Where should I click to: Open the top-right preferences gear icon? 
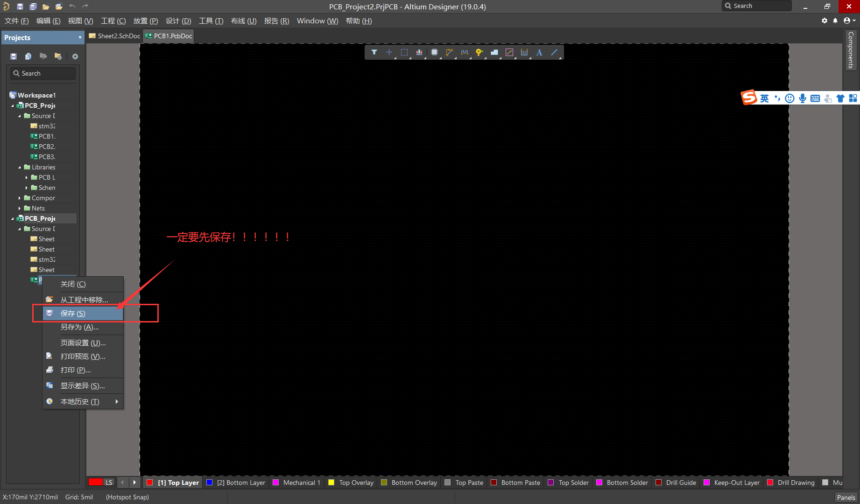pos(825,21)
